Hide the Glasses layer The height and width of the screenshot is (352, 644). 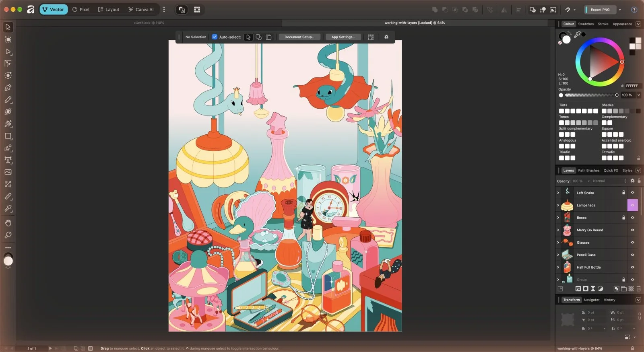point(632,243)
